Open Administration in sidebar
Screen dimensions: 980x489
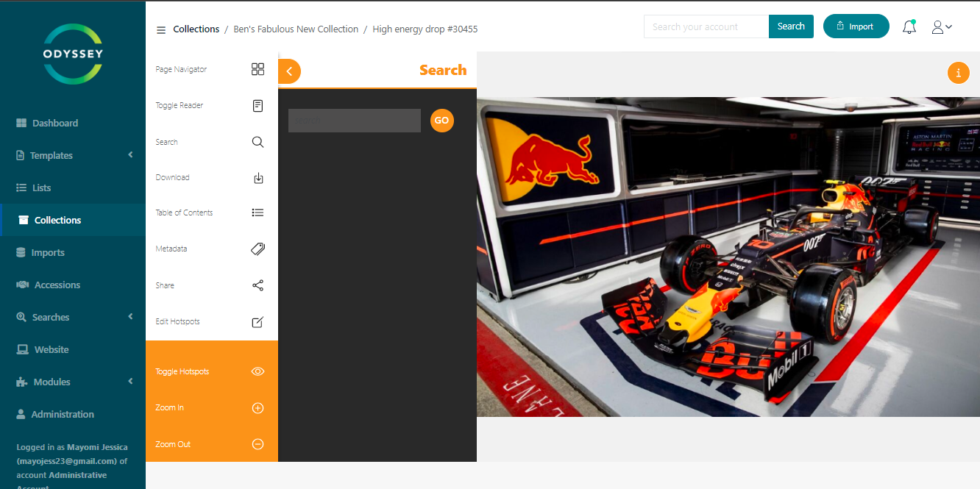[73, 414]
